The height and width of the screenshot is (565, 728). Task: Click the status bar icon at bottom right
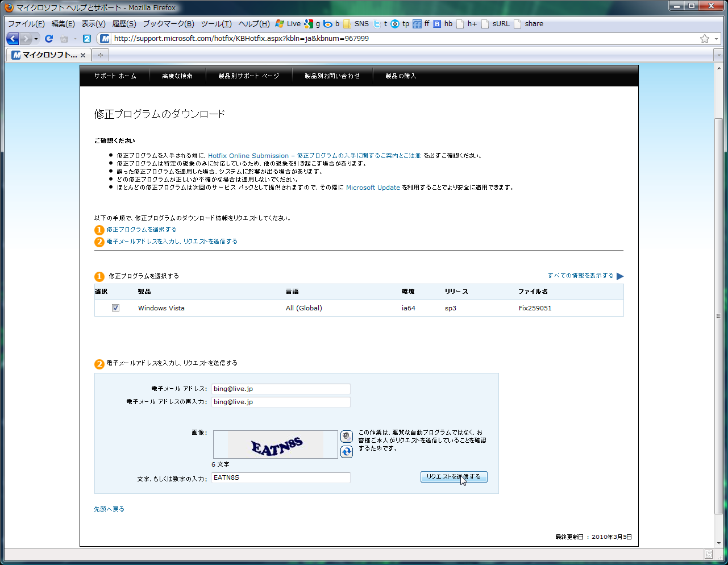709,554
